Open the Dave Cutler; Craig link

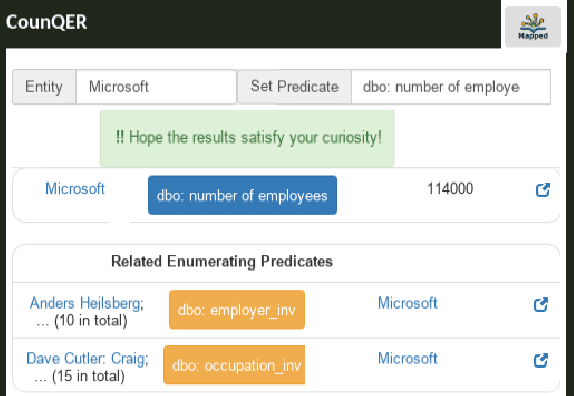pyautogui.click(x=87, y=359)
